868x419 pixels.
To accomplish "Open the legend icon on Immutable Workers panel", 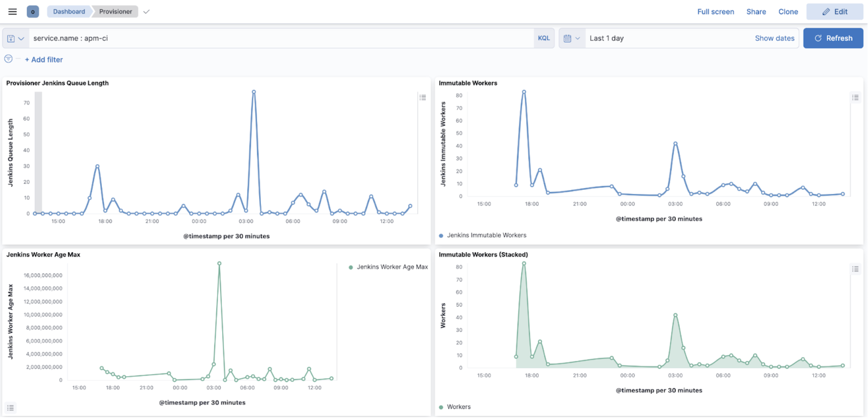I will 856,97.
